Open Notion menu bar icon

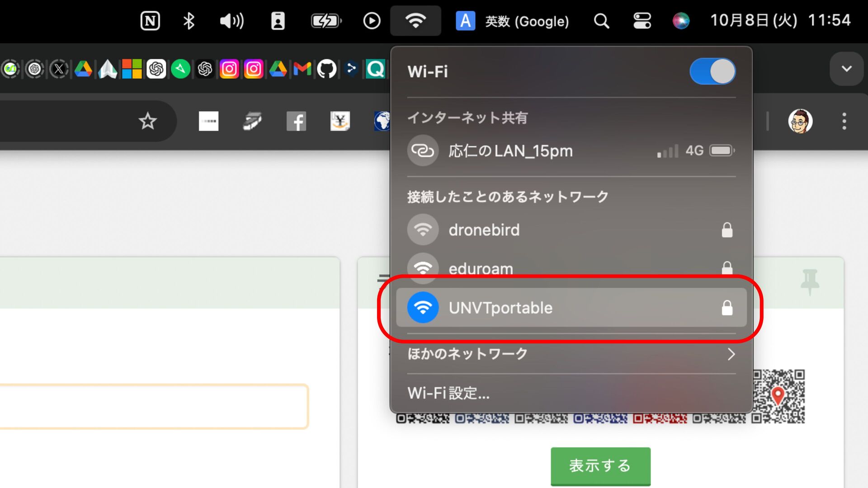click(x=150, y=21)
